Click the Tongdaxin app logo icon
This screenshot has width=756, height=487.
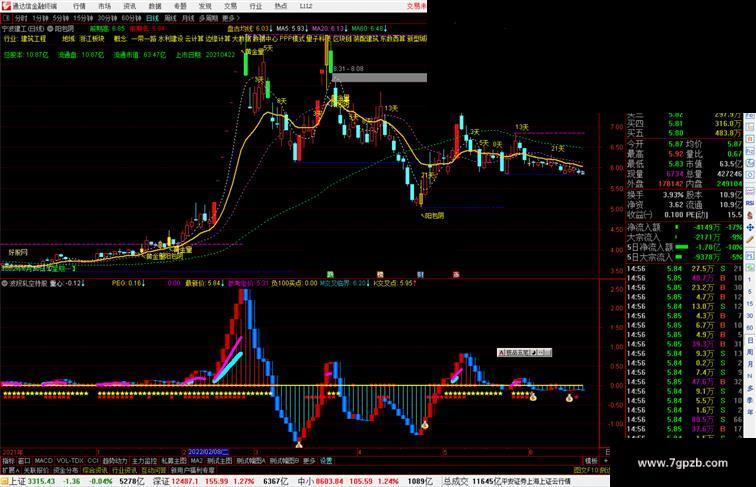tap(6, 6)
